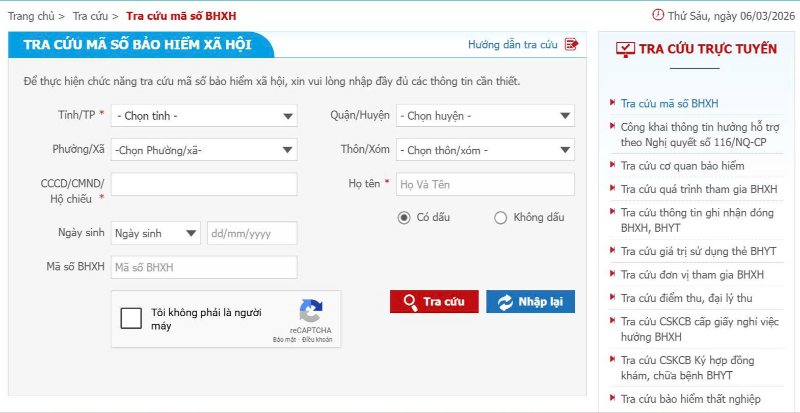The width and height of the screenshot is (800, 413).
Task: Open the Hướng dẫn tra cứu guide link
Action: [513, 44]
